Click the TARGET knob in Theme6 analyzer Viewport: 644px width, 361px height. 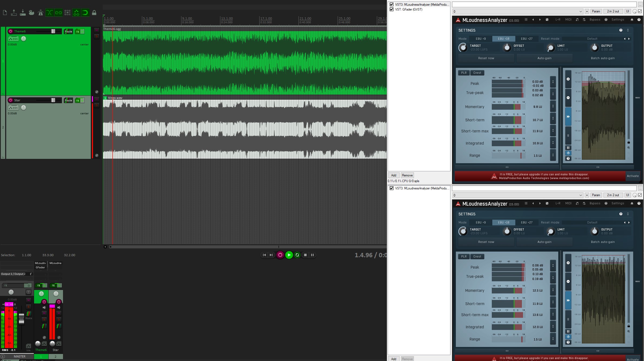coord(463,48)
